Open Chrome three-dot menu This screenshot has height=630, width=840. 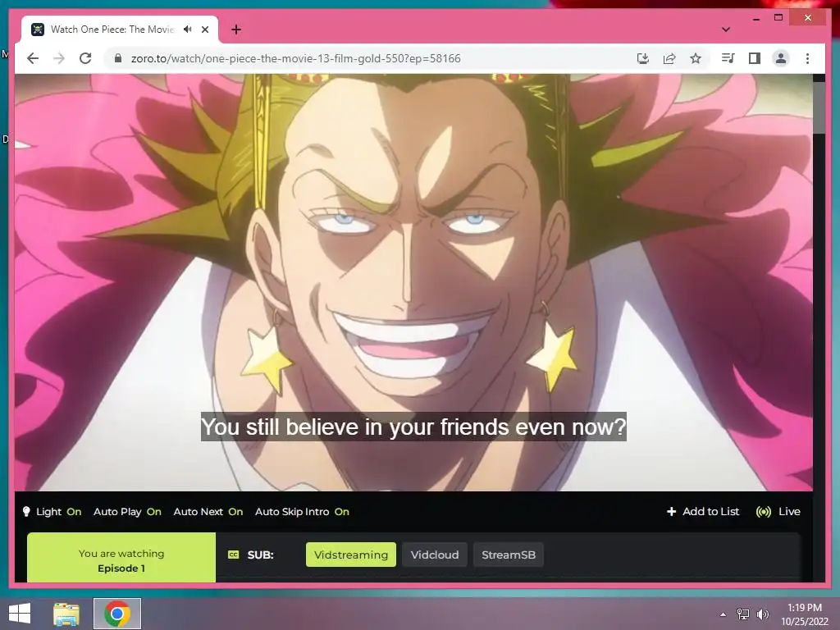(x=807, y=58)
